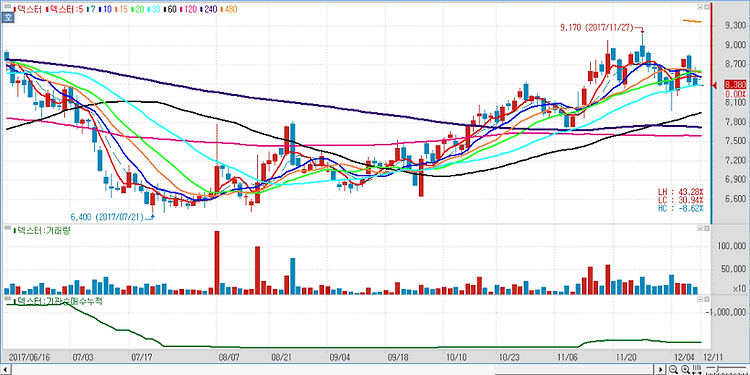
Task: Click the LC : 30.94% statistic
Action: (680, 200)
